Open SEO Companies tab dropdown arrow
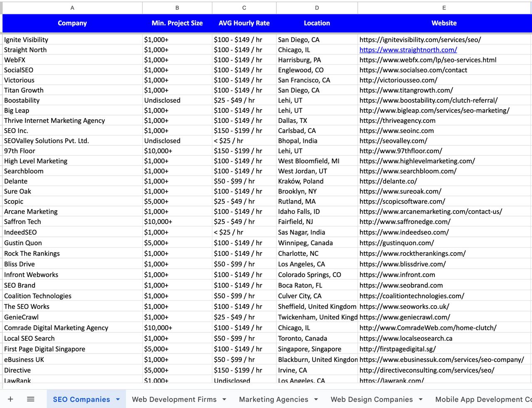Screen dimensions: 532x408 tap(118, 399)
